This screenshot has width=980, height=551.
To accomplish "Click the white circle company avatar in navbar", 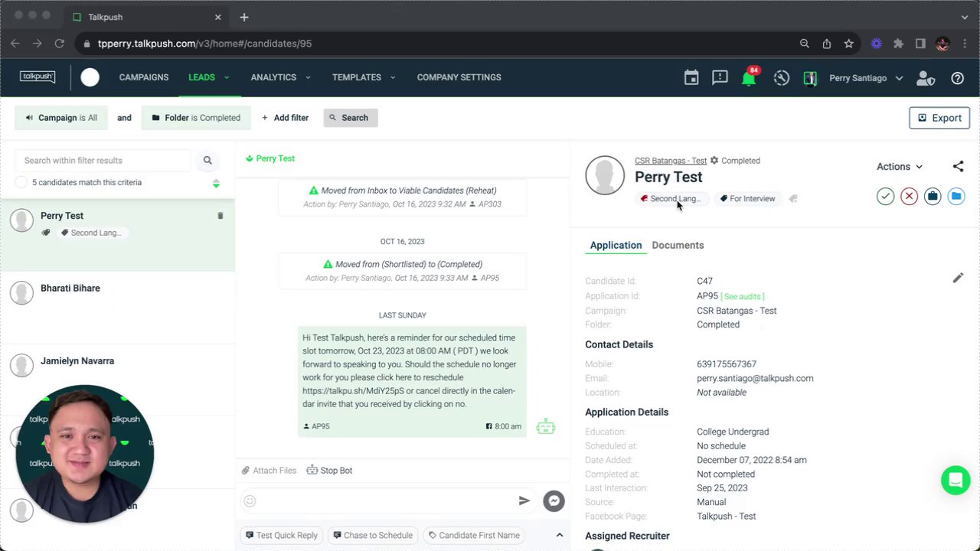I will [90, 77].
